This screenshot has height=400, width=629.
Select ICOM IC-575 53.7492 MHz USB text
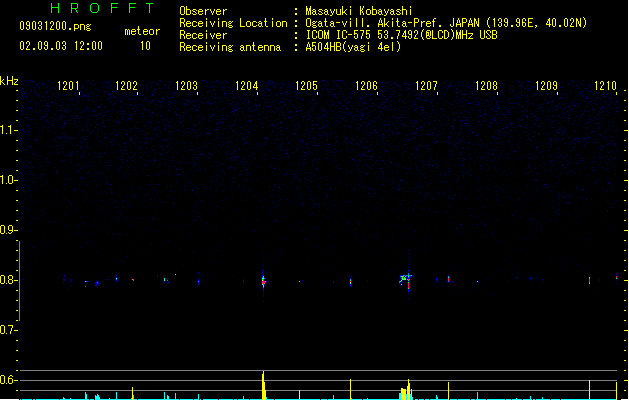click(402, 35)
